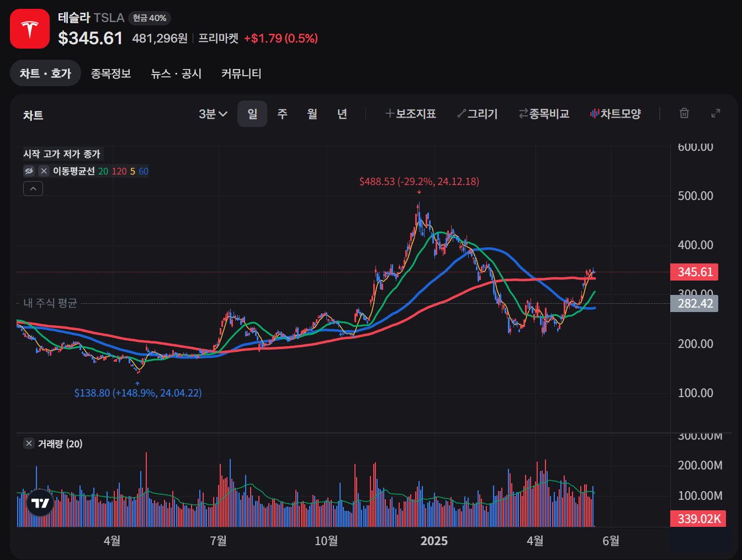The width and height of the screenshot is (742, 560).
Task: Add an indicator with 보조지표
Action: (411, 114)
